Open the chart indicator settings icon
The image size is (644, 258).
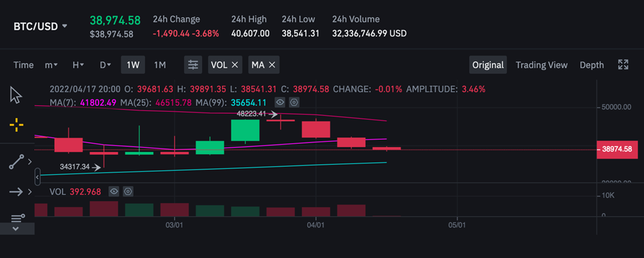coord(193,65)
